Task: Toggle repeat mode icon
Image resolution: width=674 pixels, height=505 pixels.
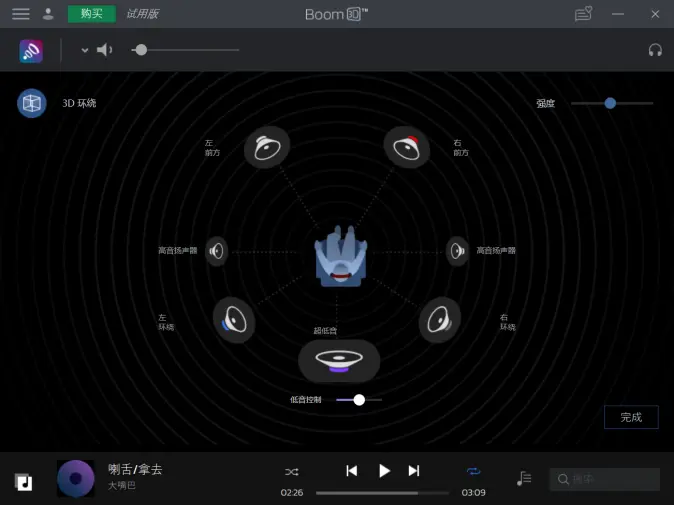Action: coord(473,471)
